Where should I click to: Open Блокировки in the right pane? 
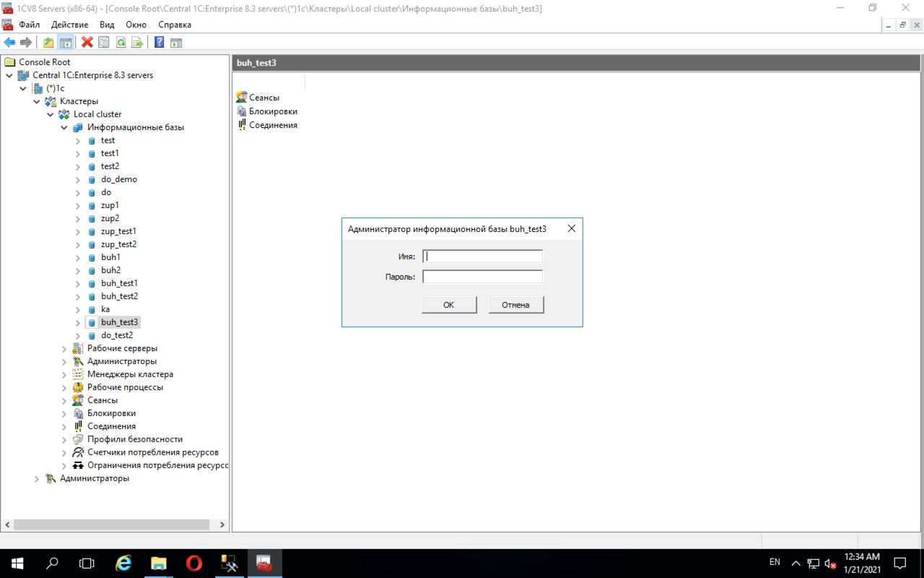pyautogui.click(x=273, y=111)
